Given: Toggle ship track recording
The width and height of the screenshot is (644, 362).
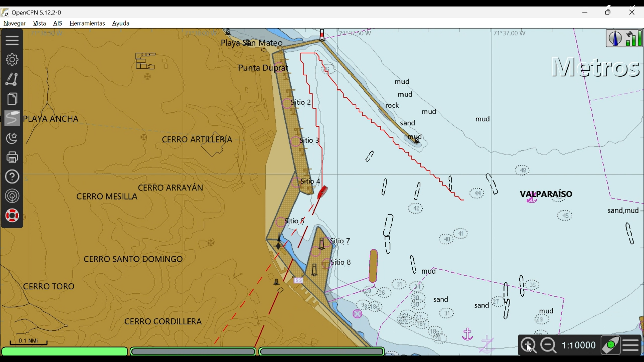Looking at the screenshot, I should pos(12,118).
